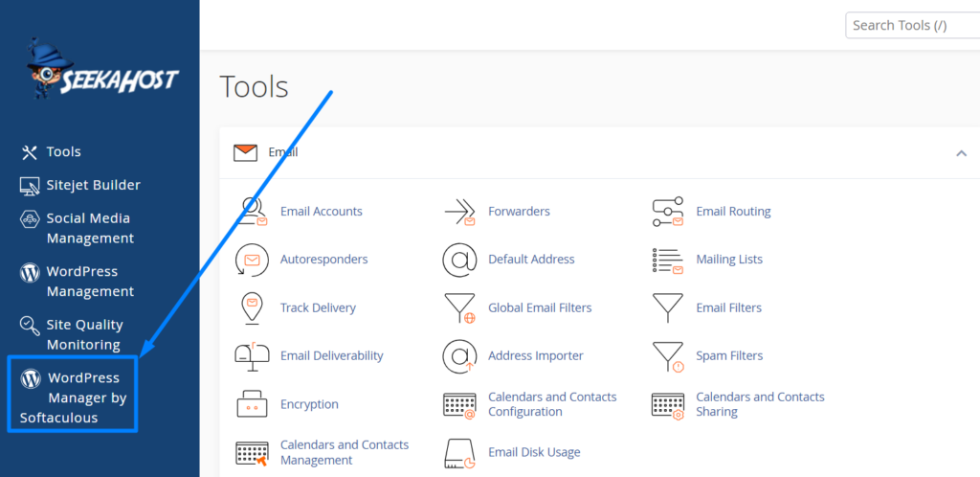
Task: Focus the Search Tools input field
Action: 912,26
